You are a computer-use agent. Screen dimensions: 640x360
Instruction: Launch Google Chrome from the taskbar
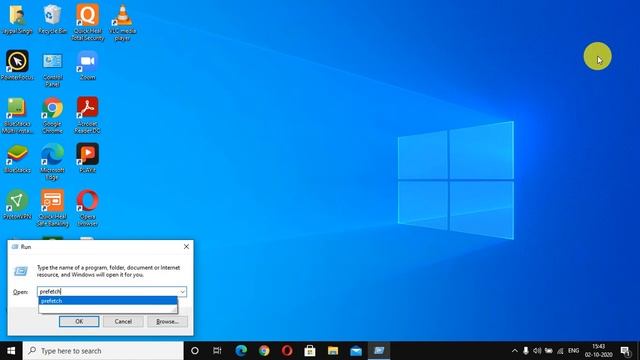point(264,351)
